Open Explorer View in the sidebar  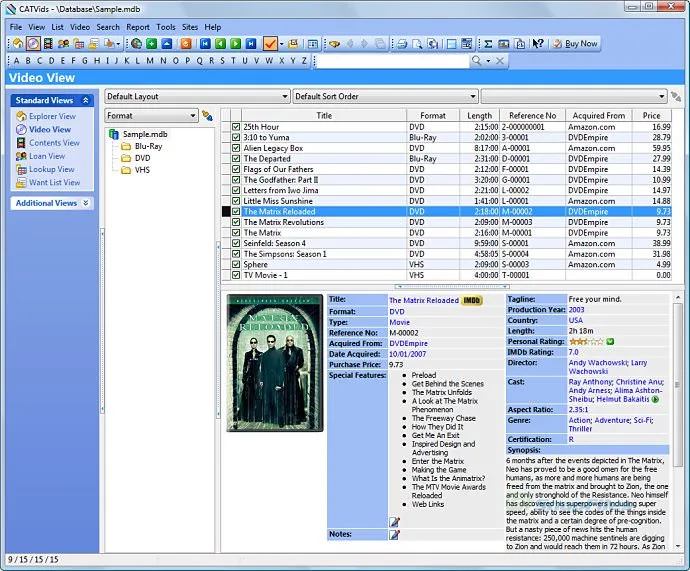(52, 116)
